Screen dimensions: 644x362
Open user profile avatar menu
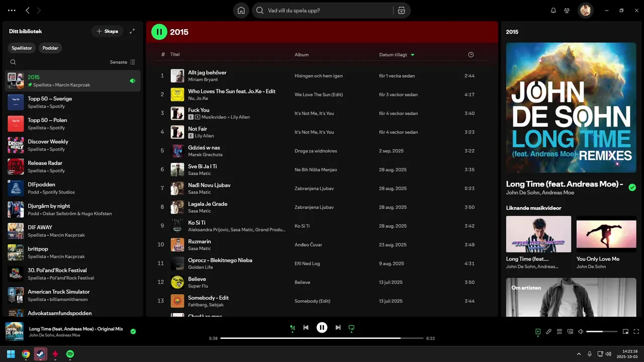click(585, 10)
